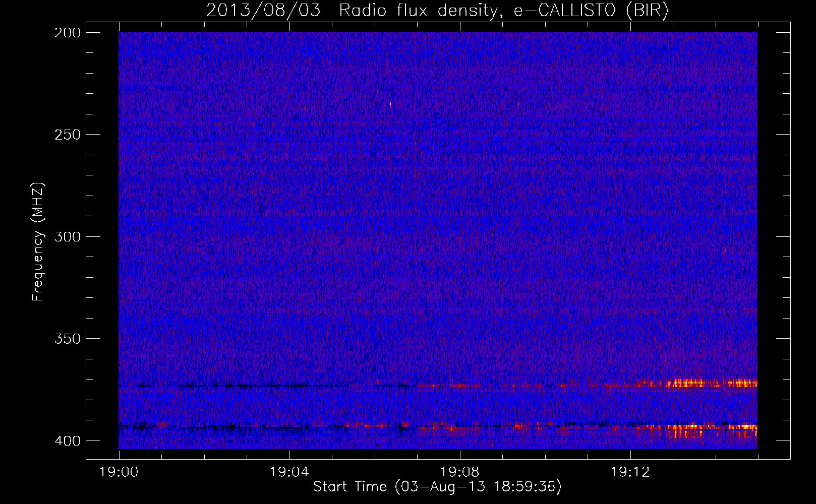
Task: Click the 19:08 time tick label
Action: click(460, 472)
